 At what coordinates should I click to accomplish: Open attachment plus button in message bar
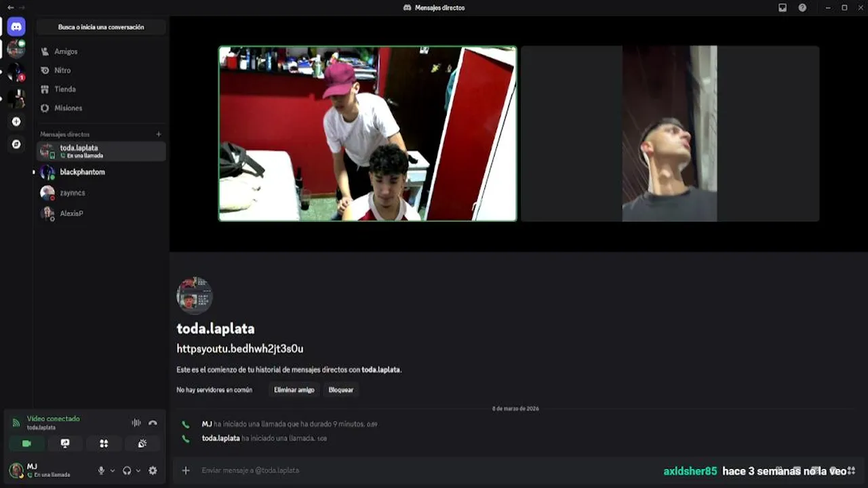[x=186, y=470]
